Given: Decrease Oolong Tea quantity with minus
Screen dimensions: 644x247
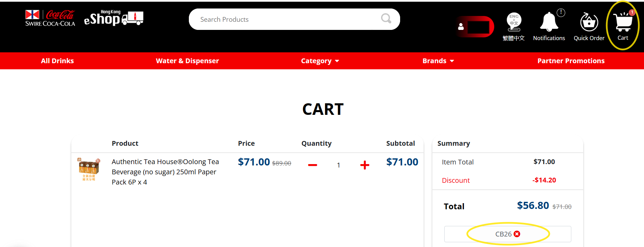Looking at the screenshot, I should [312, 165].
